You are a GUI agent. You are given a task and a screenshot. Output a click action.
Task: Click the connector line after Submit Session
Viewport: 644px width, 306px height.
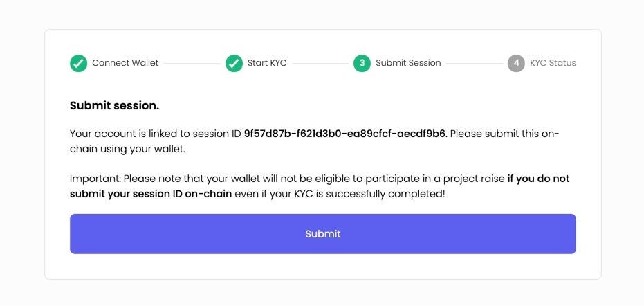[x=475, y=63]
